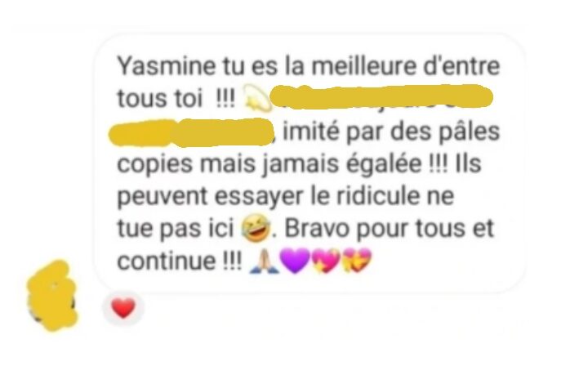Open the sender's yellow-scribbled profile avatar
588x384 pixels.
click(x=52, y=296)
